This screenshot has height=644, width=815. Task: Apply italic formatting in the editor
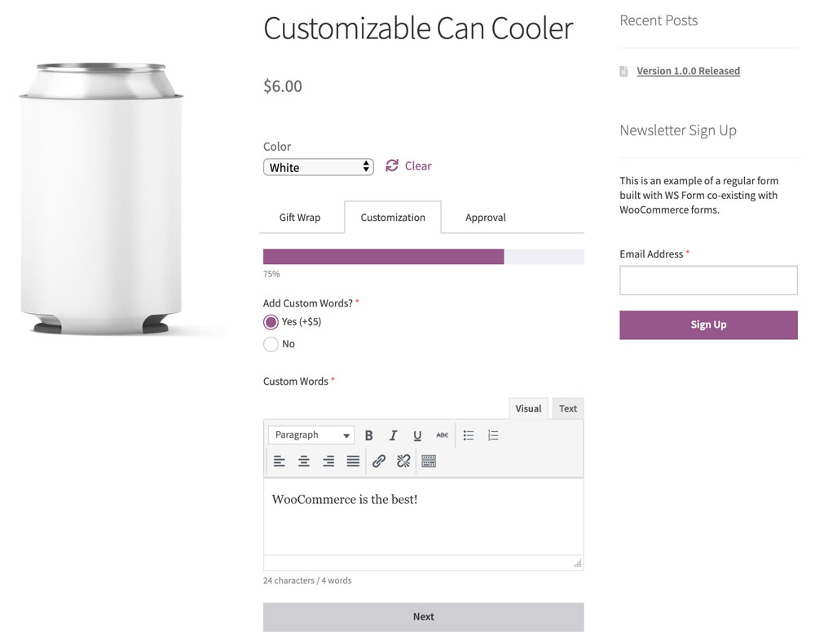coord(393,435)
